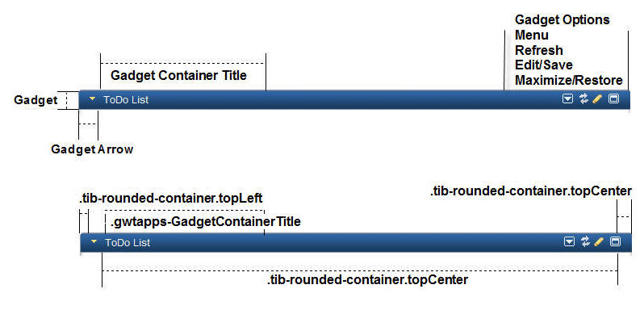Click the Gadget Arrow label
This screenshot has width=644, height=310.
(x=92, y=149)
